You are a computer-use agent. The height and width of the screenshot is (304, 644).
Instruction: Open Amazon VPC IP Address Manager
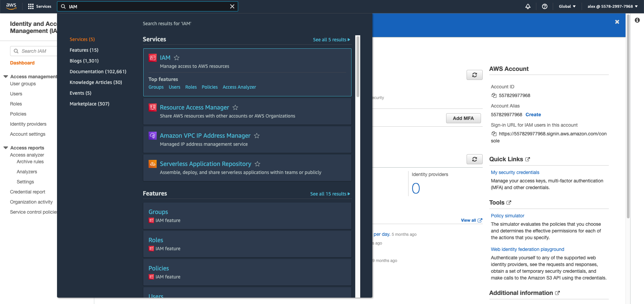click(205, 136)
